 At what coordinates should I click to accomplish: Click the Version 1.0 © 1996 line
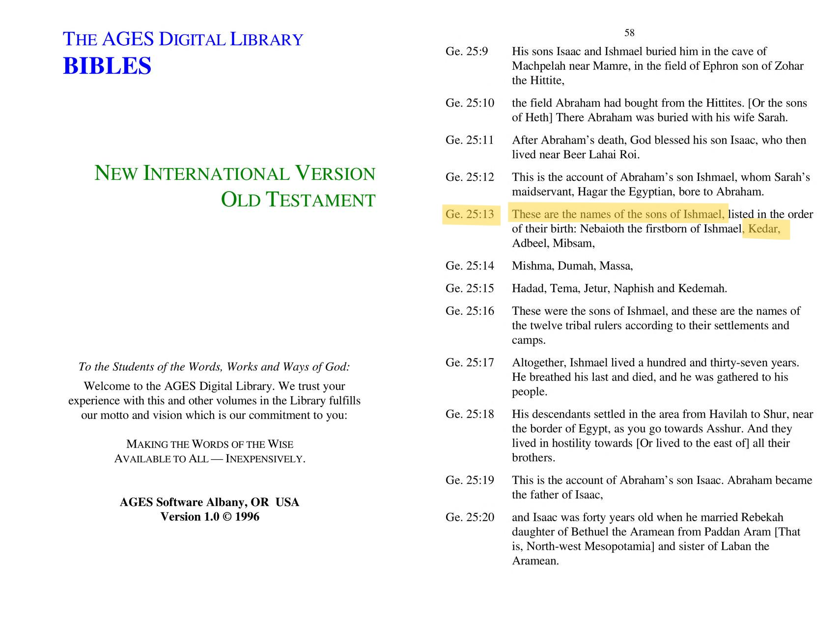210,517
